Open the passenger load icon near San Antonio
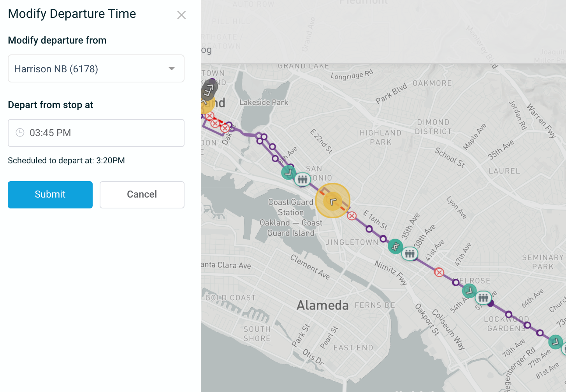Screen dimensions: 566x392 [302, 179]
